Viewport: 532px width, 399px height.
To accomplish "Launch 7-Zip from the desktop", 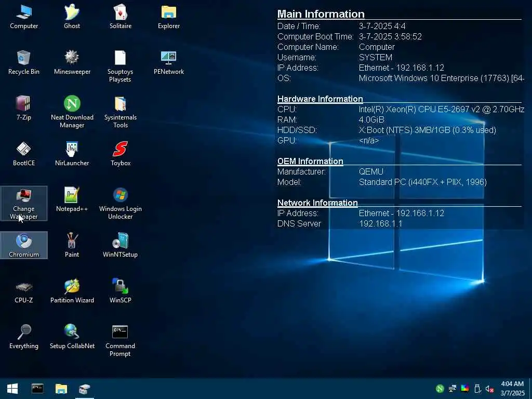I will tap(24, 109).
